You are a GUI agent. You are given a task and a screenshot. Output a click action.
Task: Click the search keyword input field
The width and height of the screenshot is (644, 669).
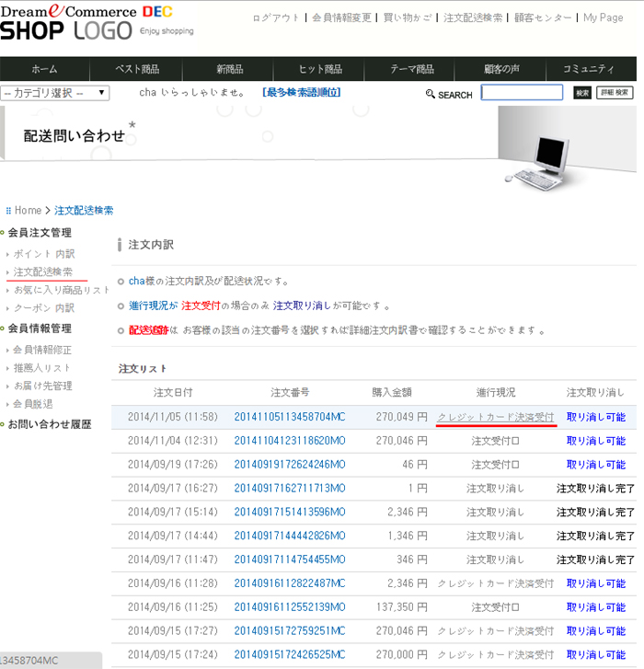pos(522,93)
